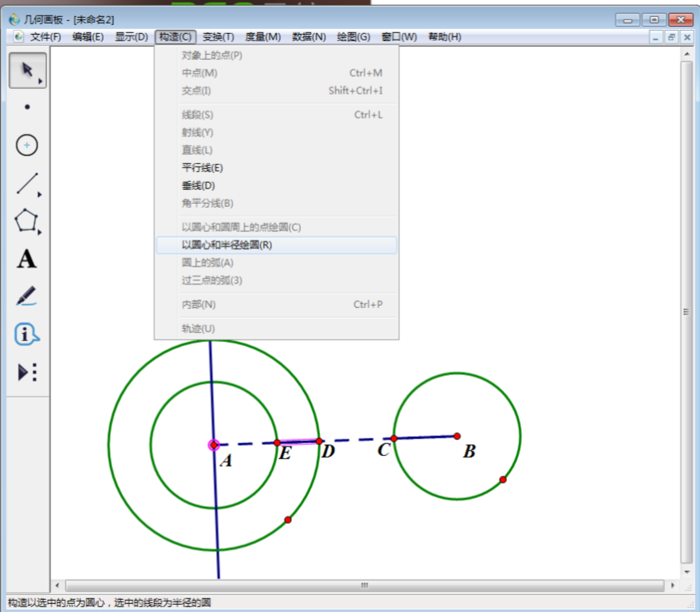The height and width of the screenshot is (612, 700).
Task: Expand the arrow tool flyout triangle
Action: click(40, 81)
